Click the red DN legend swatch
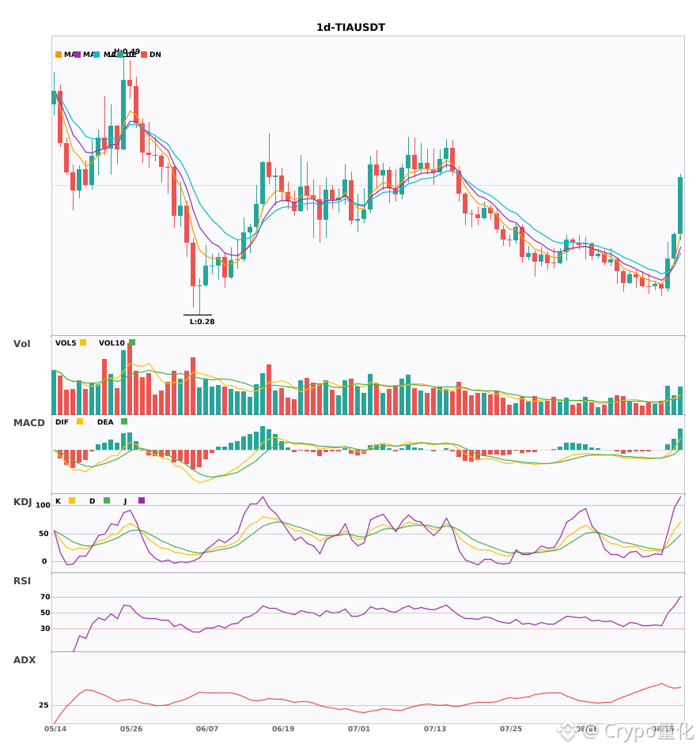This screenshot has height=751, width=700. tap(144, 55)
